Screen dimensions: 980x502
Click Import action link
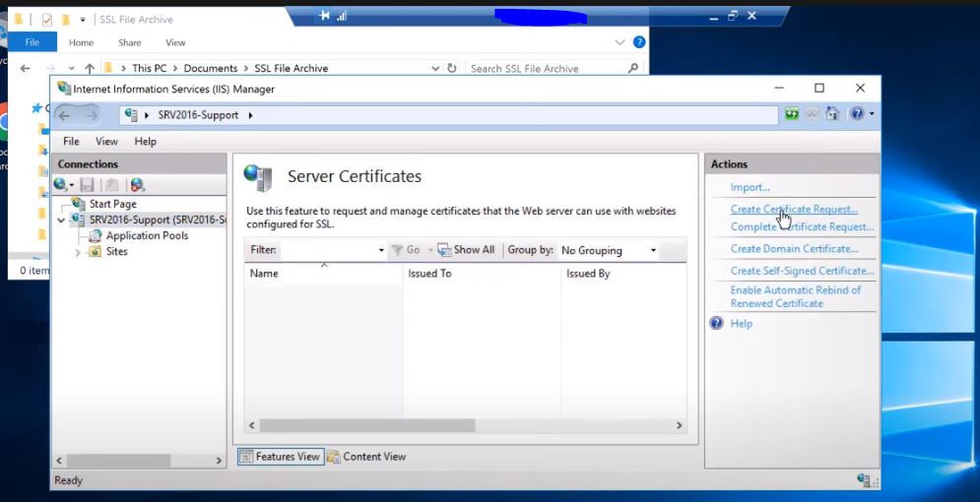pos(750,187)
